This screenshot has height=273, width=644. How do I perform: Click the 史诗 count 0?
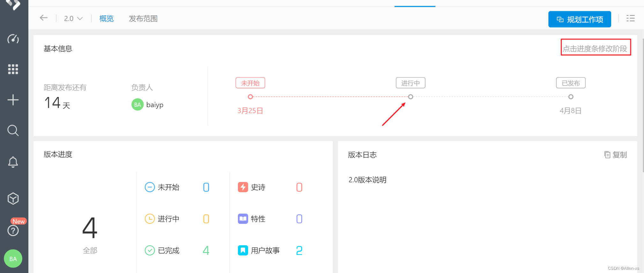coord(299,187)
